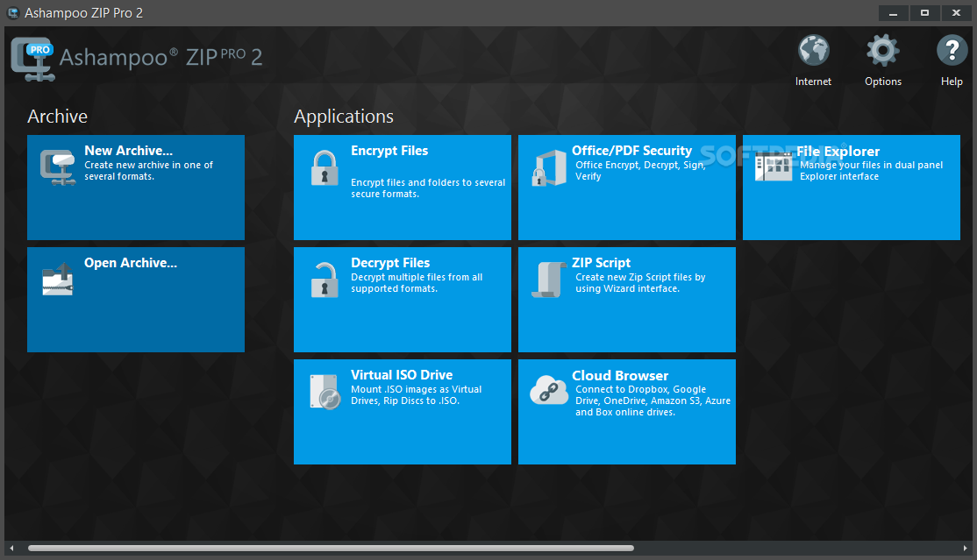
Task: Click the Applications section heading
Action: pos(343,117)
